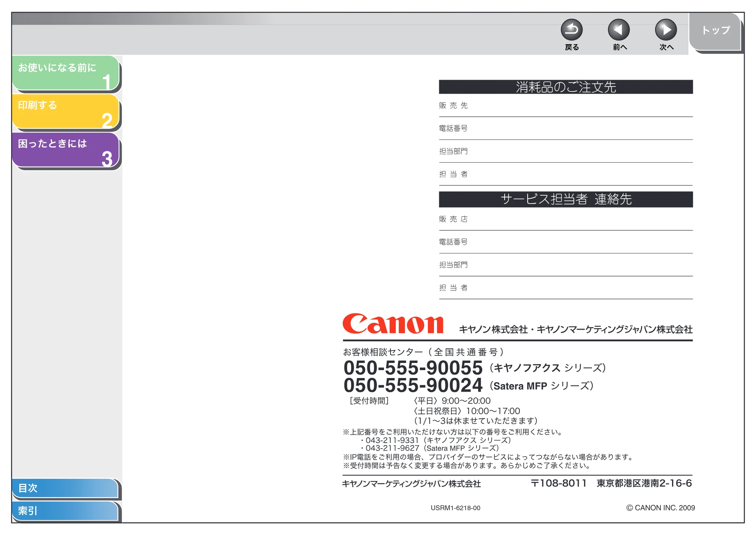Click the ［受付時間］ label
Screen dimensions: 756x534
(369, 401)
